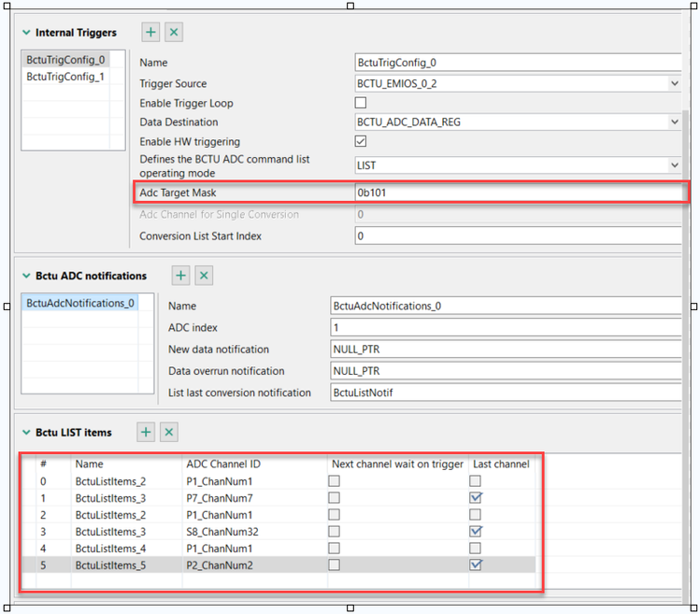Remove the selected Bctu LIST item
Screen dimensions: 700x614
pos(169,433)
